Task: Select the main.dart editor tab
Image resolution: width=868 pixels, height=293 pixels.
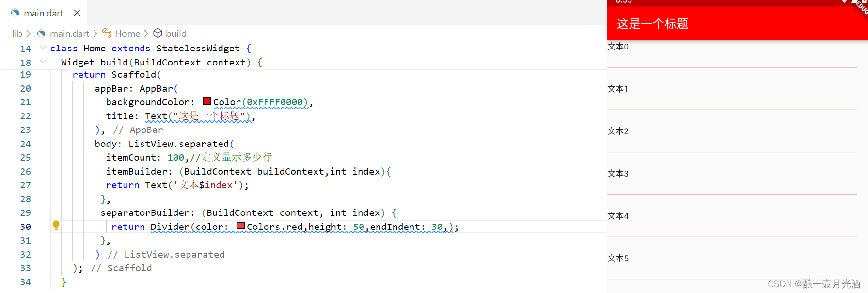Action: (x=44, y=13)
